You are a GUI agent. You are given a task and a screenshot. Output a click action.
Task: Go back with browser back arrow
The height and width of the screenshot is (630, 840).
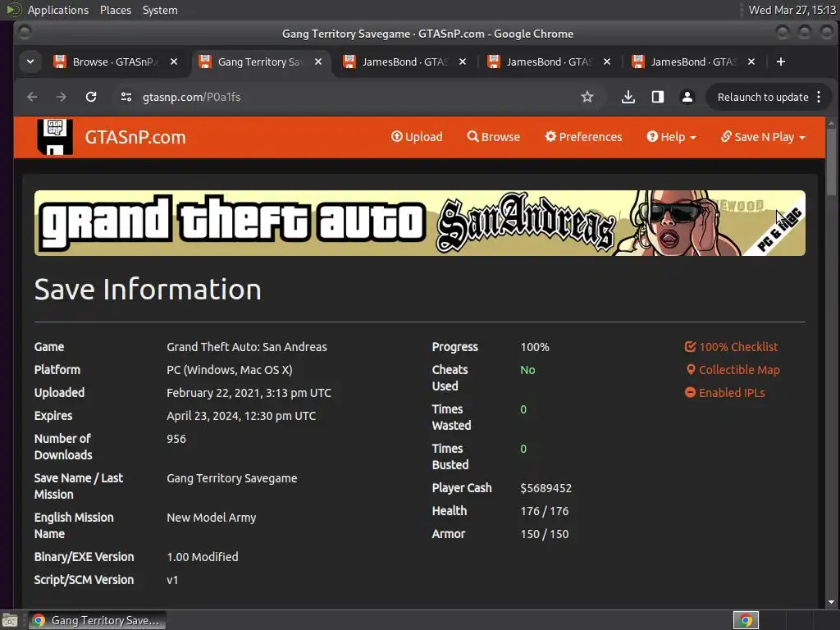(32, 97)
